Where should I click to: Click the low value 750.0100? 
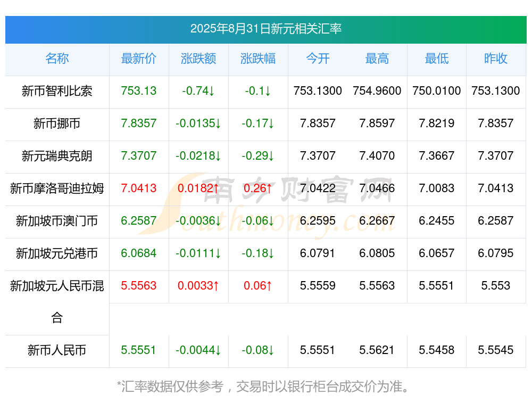click(x=437, y=91)
